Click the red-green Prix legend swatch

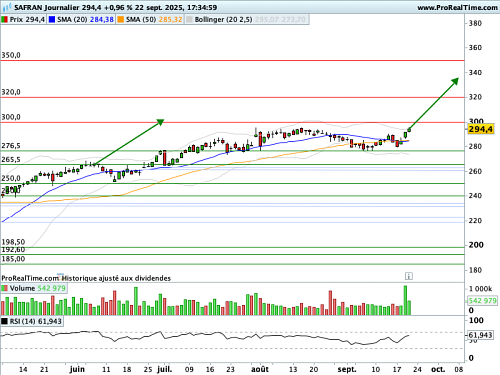pyautogui.click(x=5, y=20)
